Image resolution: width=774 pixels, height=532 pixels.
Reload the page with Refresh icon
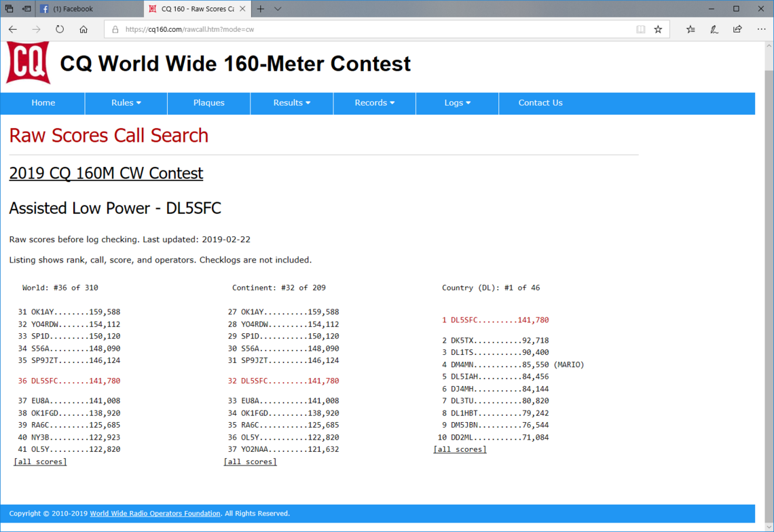[60, 30]
